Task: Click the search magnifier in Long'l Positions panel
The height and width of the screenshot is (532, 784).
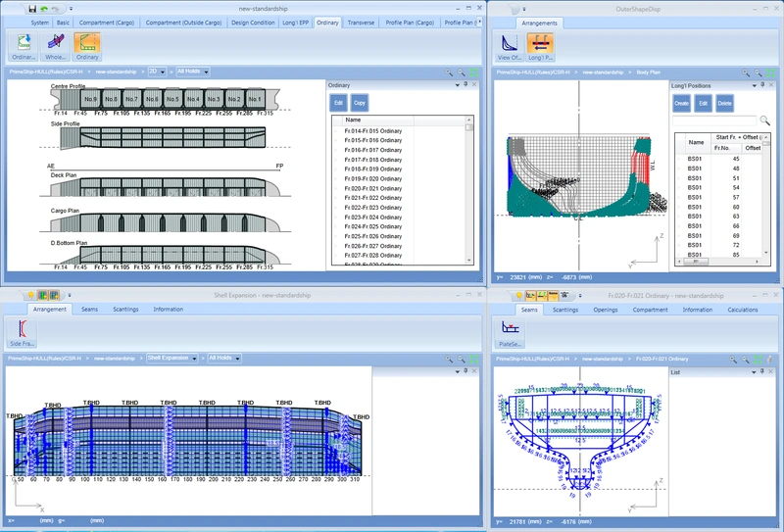Action: coord(765,120)
